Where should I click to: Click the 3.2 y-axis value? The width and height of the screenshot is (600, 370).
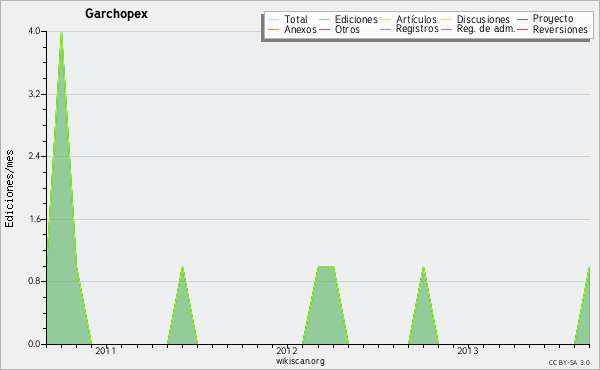pyautogui.click(x=34, y=94)
